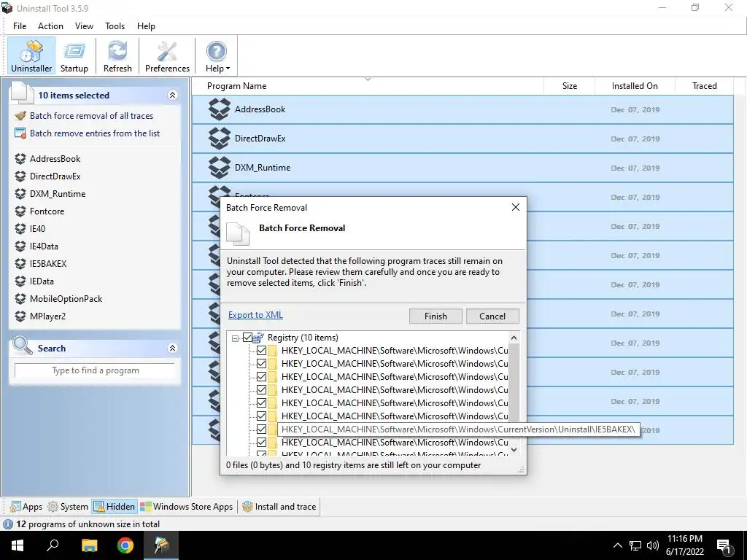Select IE5BAKEX in the sidebar list
The image size is (747, 560).
click(48, 264)
